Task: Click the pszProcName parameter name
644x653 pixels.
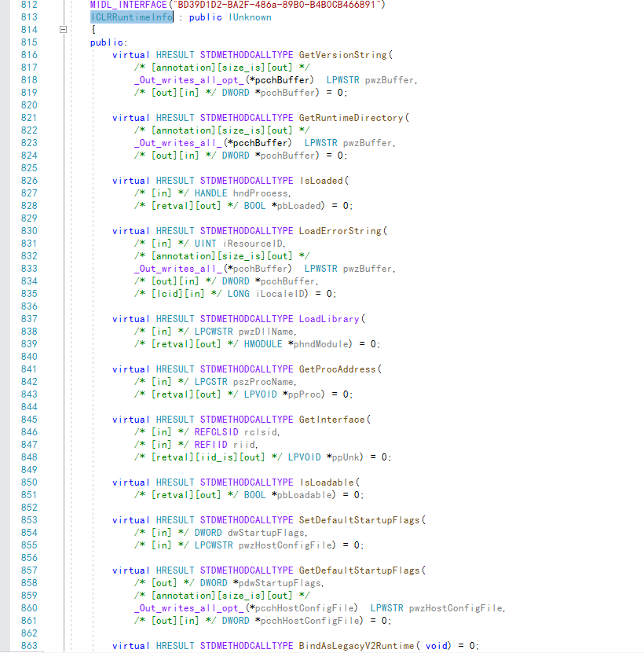Action: (263, 382)
